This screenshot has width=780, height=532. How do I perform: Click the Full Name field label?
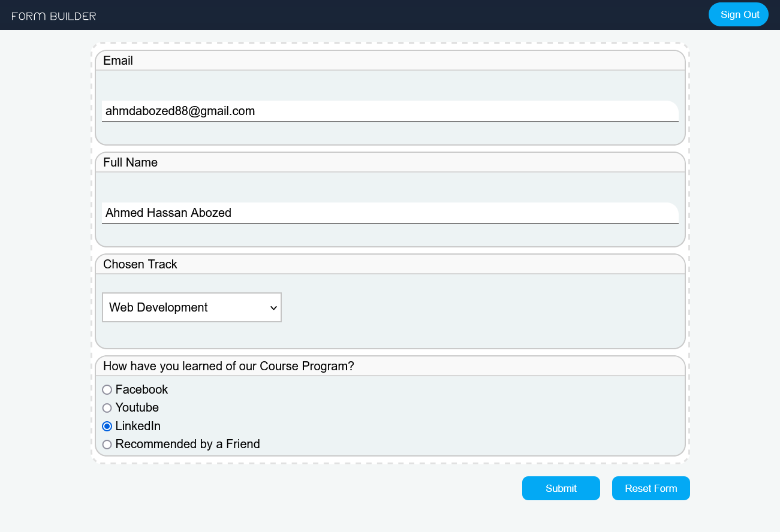tap(130, 162)
